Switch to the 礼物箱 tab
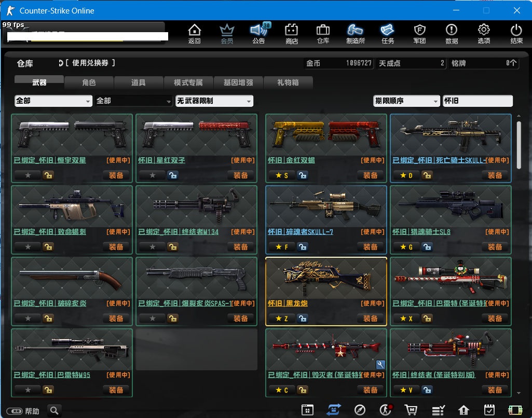 pyautogui.click(x=288, y=82)
